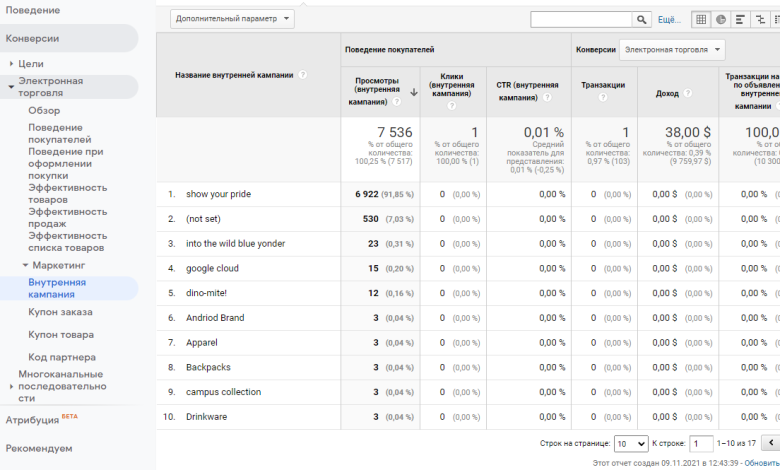Open rows per page dropdown
The image size is (780, 470).
click(630, 443)
